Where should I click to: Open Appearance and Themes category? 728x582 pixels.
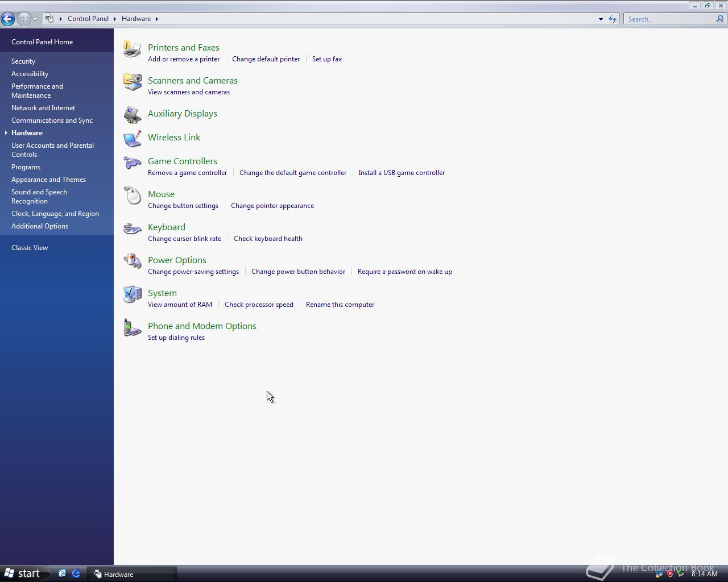48,180
